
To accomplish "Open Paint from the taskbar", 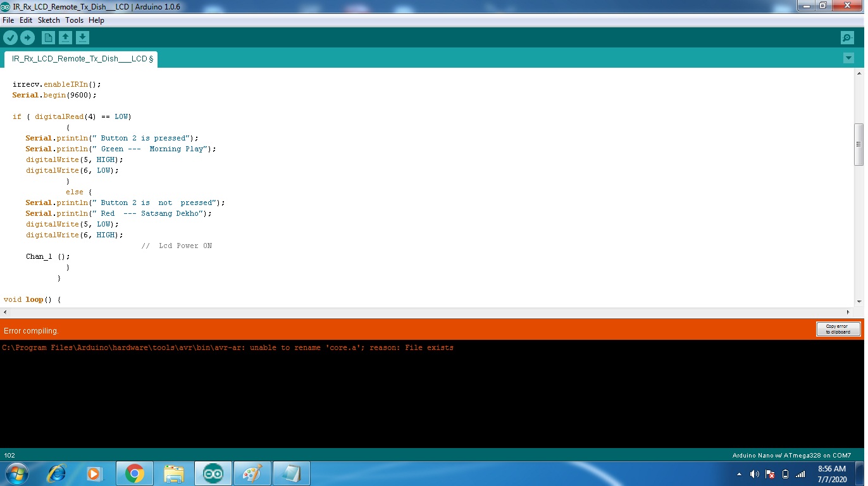I will (252, 474).
